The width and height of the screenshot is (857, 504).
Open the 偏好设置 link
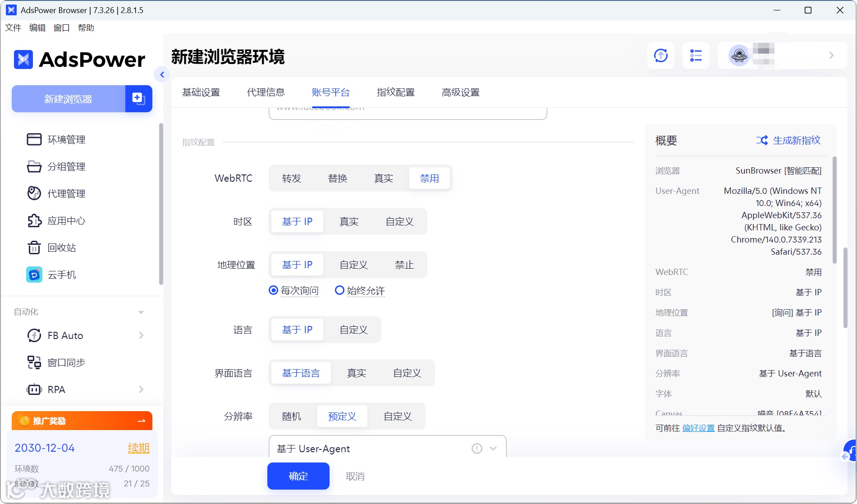coord(698,428)
